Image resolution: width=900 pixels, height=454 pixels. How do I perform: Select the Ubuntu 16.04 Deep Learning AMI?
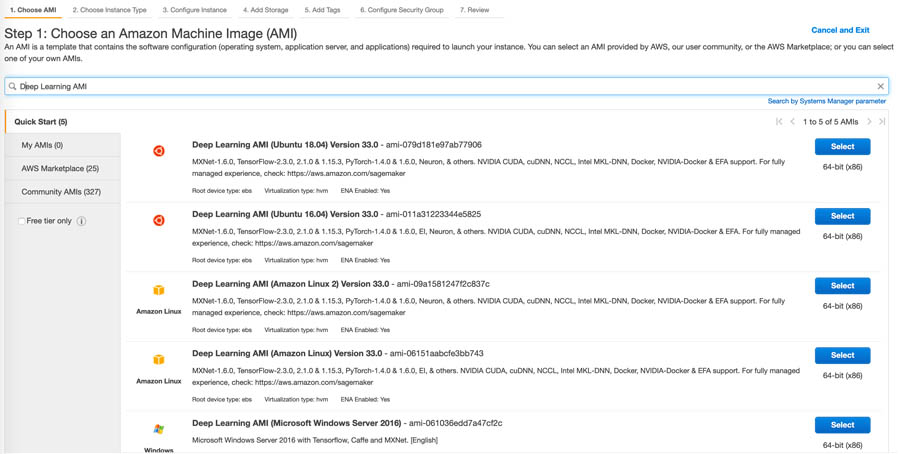tap(842, 216)
